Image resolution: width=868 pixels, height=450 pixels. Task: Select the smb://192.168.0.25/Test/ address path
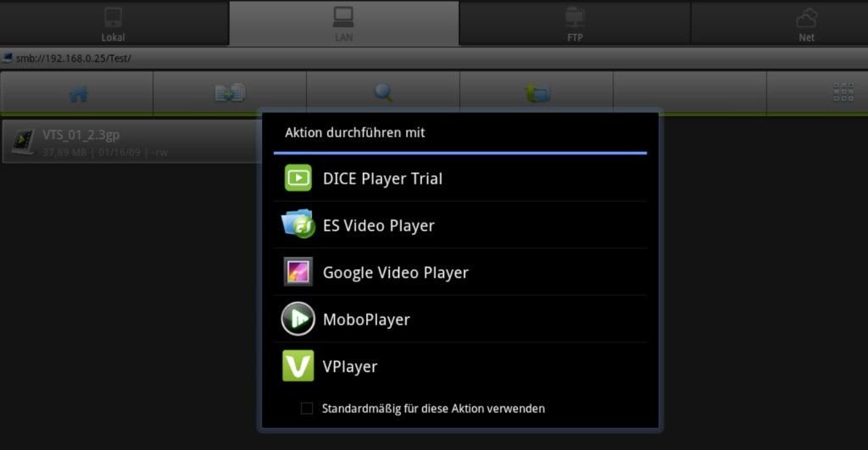click(73, 58)
